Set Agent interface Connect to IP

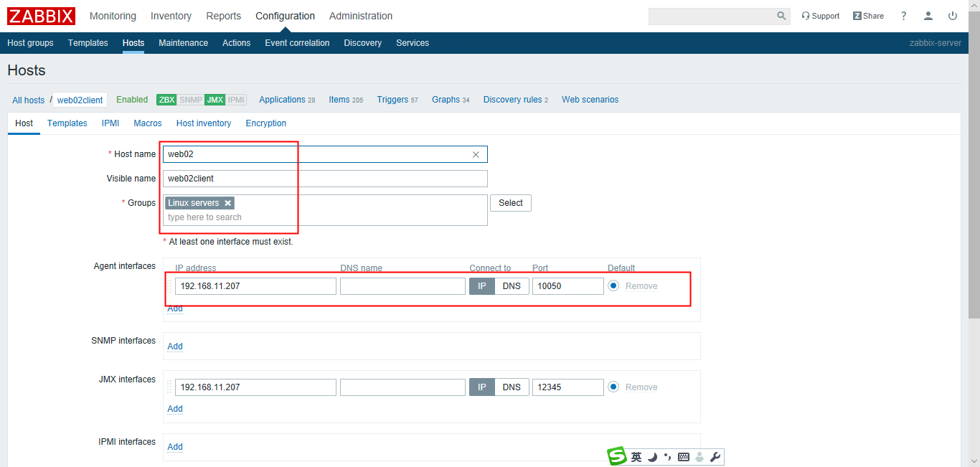tap(482, 286)
